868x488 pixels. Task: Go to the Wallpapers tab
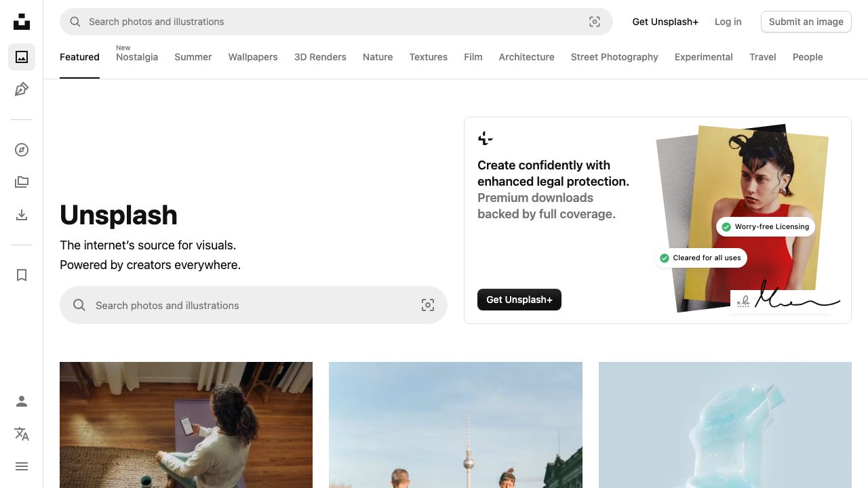(x=253, y=57)
